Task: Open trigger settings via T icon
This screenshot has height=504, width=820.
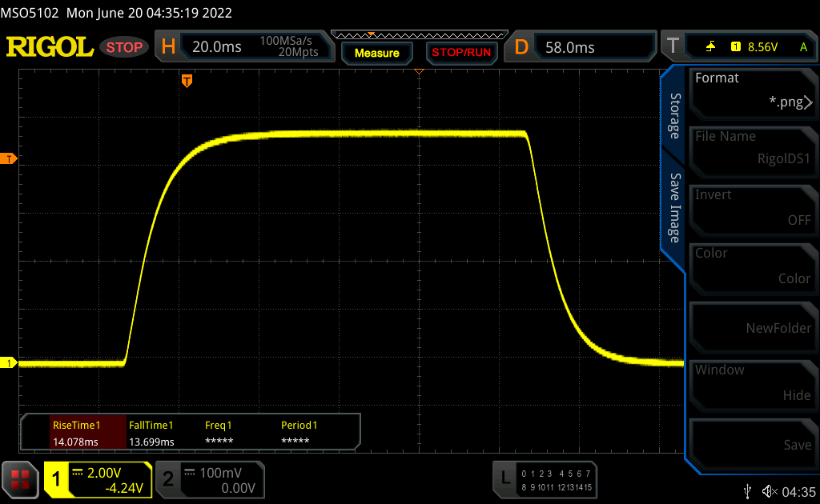Action: pos(673,47)
